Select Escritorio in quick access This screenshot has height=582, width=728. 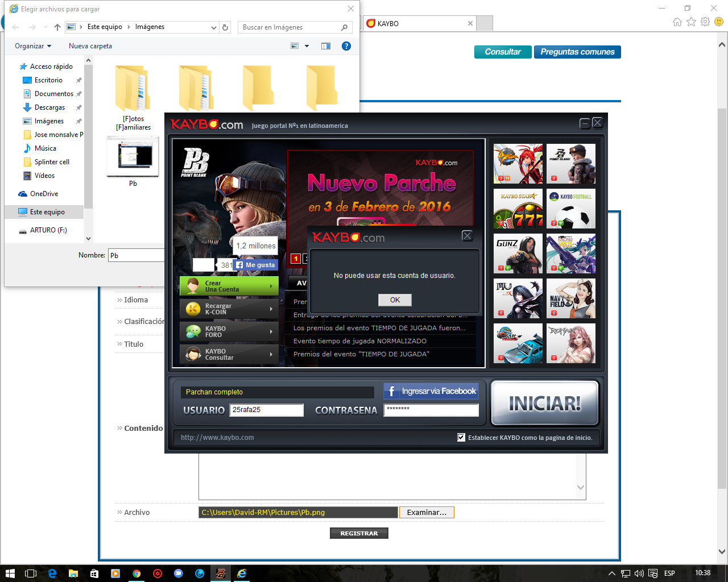point(49,80)
